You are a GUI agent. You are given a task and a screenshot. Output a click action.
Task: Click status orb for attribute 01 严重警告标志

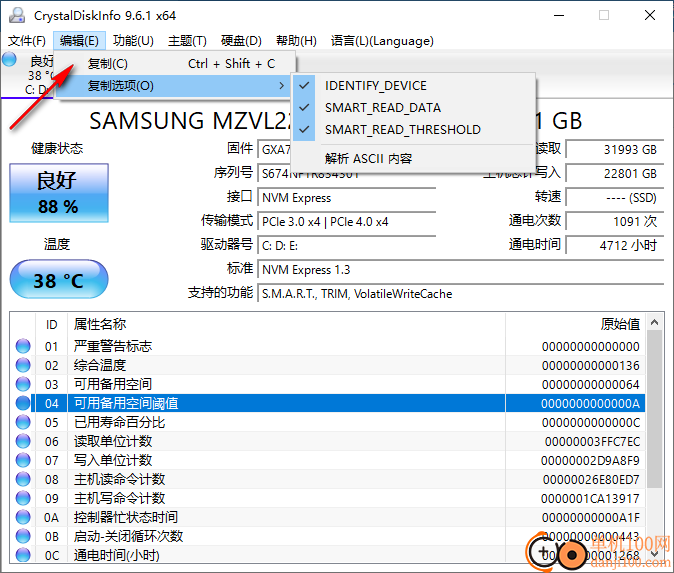click(23, 346)
